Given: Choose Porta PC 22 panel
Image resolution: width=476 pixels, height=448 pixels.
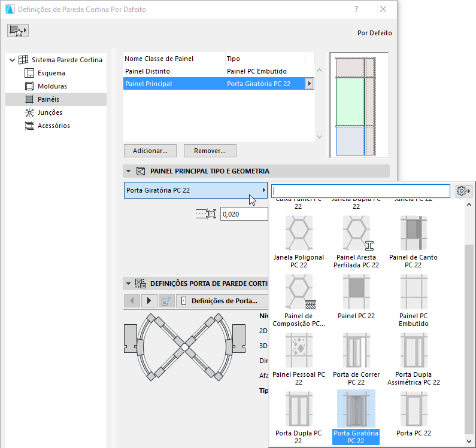Looking at the screenshot, I should pyautogui.click(x=414, y=414).
